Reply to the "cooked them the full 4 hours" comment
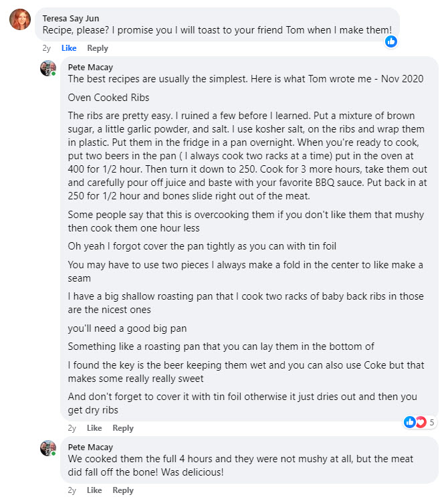 tap(123, 490)
